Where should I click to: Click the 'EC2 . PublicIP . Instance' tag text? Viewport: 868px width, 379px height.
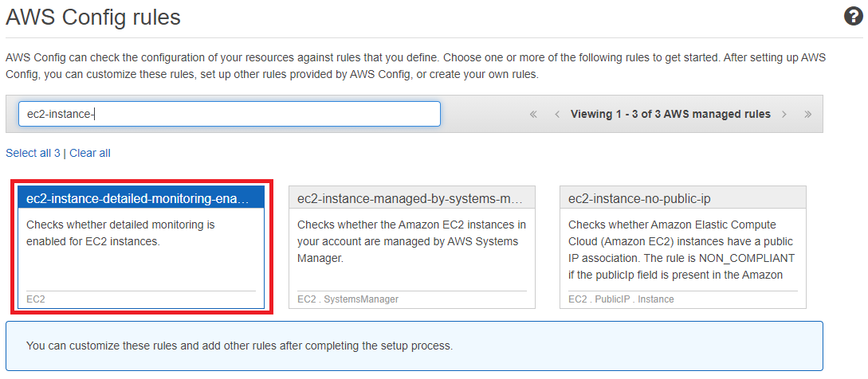(x=621, y=299)
